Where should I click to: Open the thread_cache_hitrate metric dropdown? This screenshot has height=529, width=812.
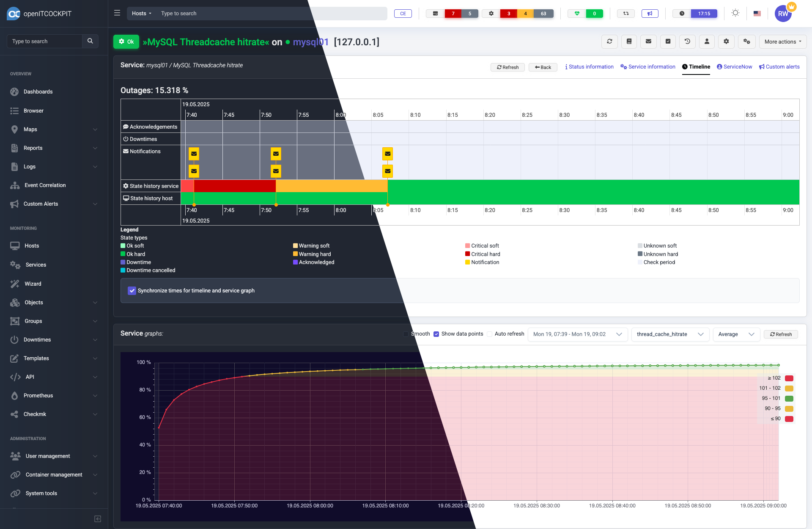pos(669,334)
